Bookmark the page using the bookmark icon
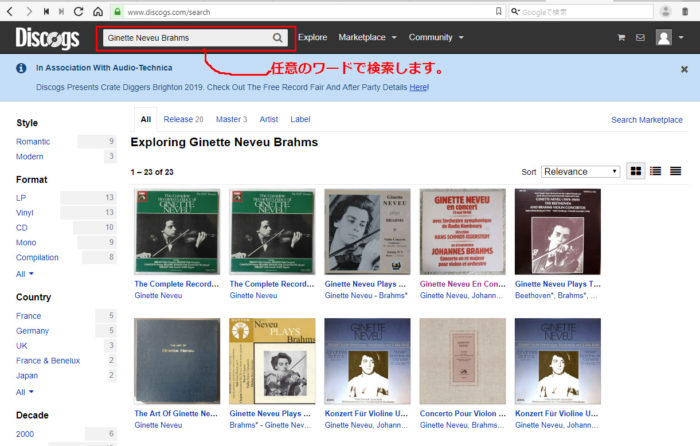Viewport: 700px width, 446px height. coord(498,12)
